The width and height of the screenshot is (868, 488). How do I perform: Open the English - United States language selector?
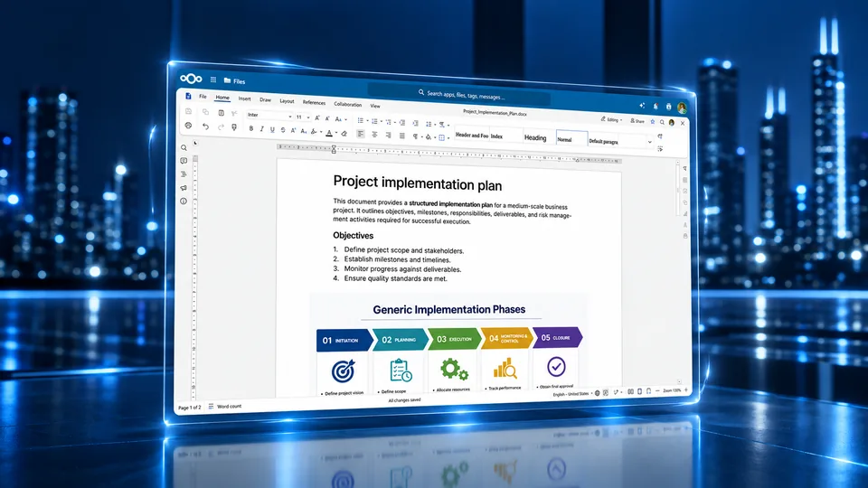click(571, 395)
